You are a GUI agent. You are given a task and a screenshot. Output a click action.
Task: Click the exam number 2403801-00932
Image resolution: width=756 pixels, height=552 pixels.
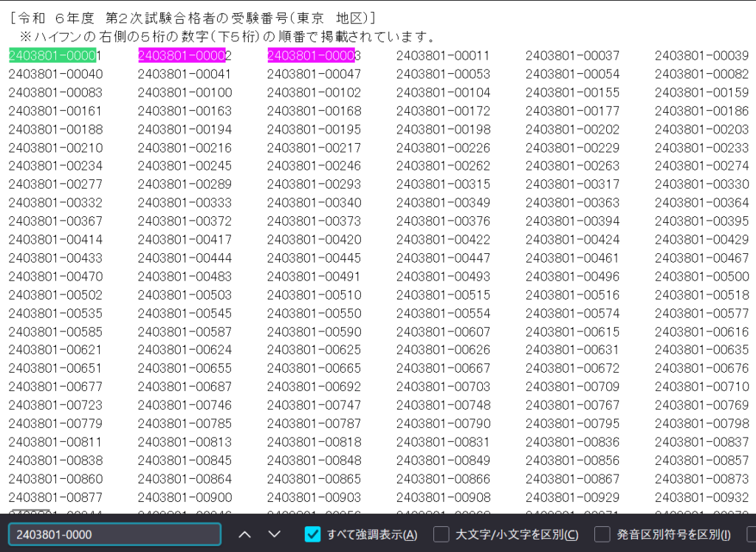701,497
